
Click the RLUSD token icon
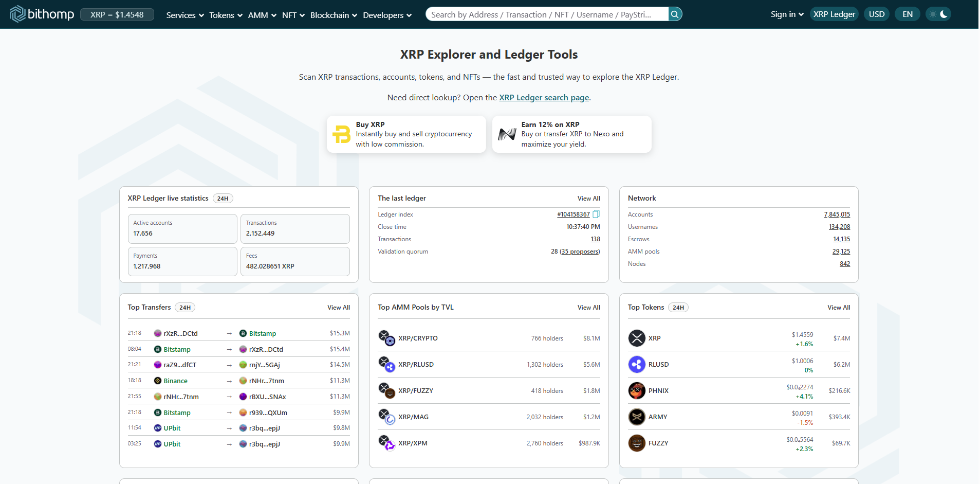(x=637, y=365)
